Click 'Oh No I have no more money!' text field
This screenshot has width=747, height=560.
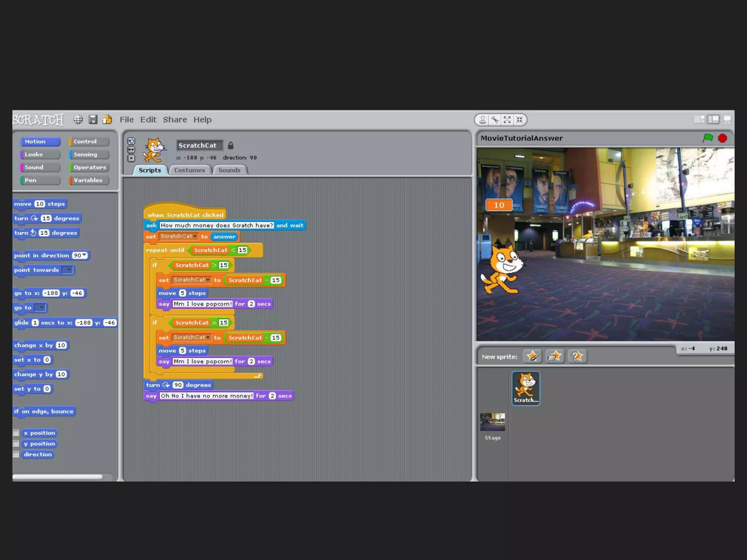point(206,396)
